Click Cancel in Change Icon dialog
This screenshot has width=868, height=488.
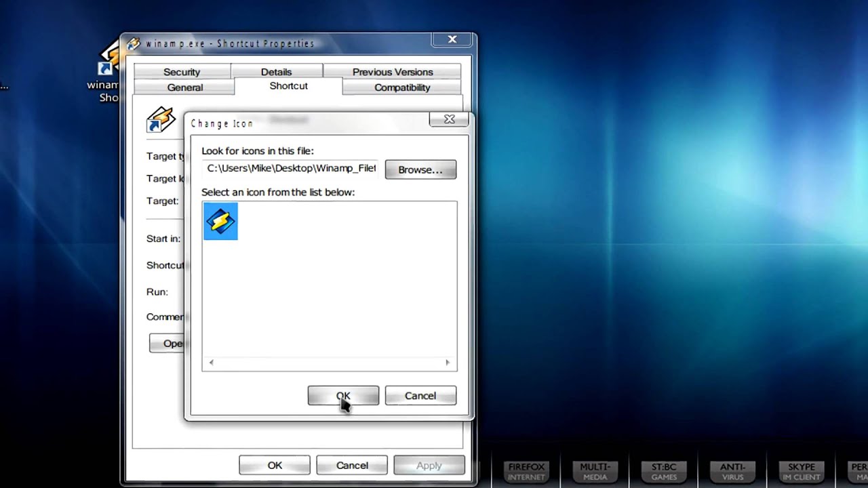tap(420, 396)
